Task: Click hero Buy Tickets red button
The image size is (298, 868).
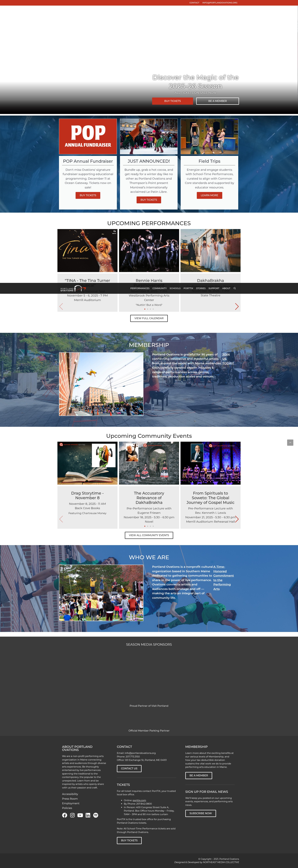Action: 173,101
